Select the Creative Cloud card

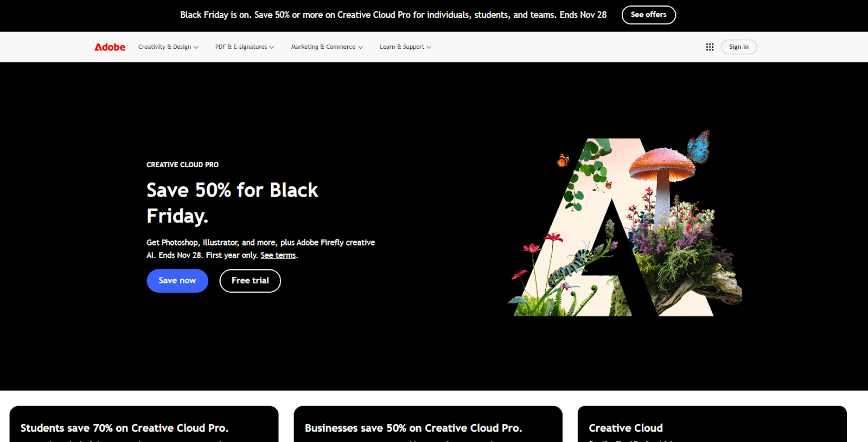[x=712, y=424]
